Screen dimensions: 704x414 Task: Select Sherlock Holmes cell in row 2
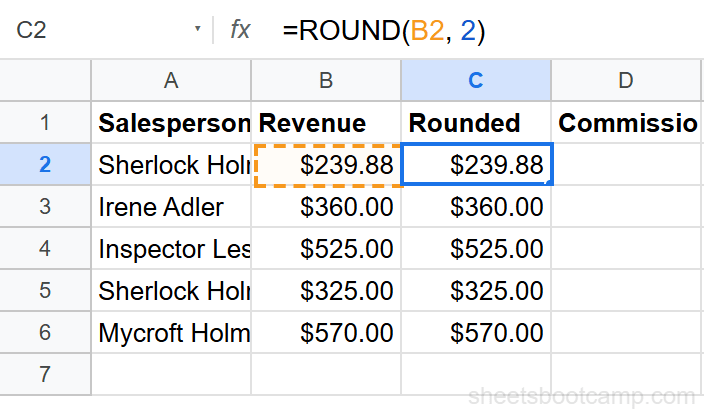[171, 164]
